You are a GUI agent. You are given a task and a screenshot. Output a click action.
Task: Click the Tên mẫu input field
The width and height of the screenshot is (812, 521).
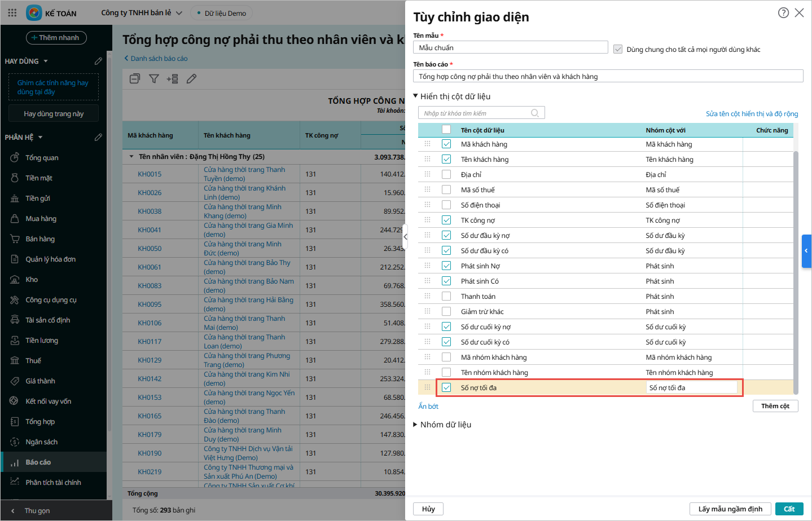click(510, 48)
